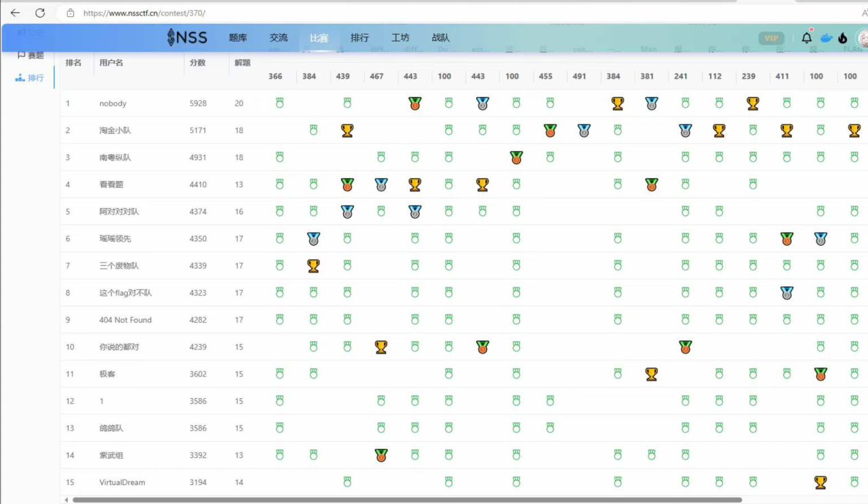Click the VIP button
The height and width of the screenshot is (504, 868).
click(x=771, y=39)
